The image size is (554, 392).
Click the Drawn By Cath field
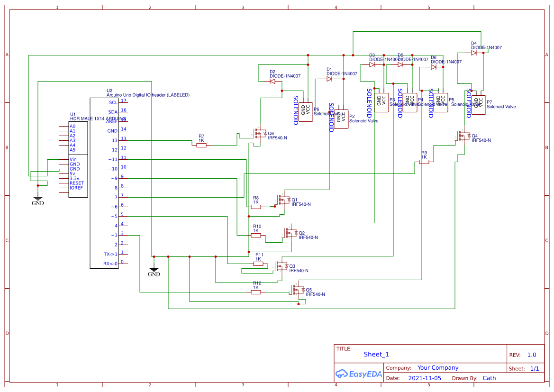coord(490,378)
